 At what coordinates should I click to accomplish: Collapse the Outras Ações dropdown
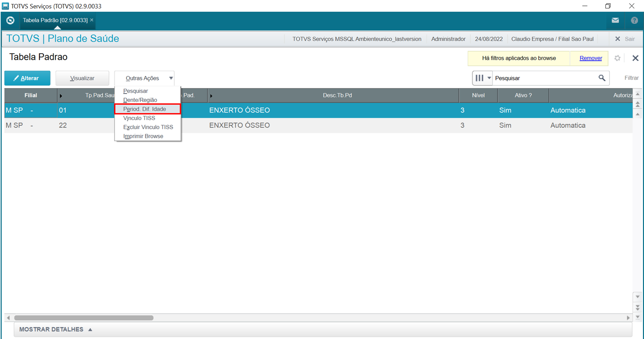pos(144,78)
